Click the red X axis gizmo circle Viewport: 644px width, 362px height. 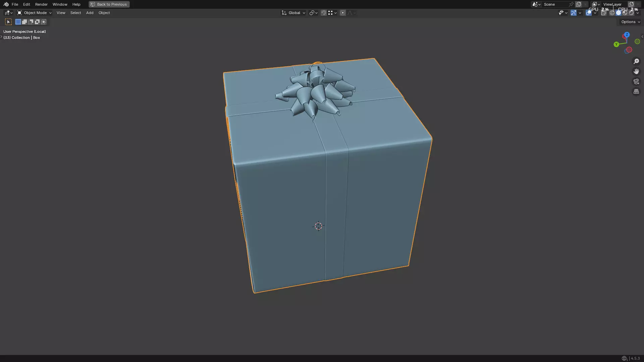tap(629, 50)
